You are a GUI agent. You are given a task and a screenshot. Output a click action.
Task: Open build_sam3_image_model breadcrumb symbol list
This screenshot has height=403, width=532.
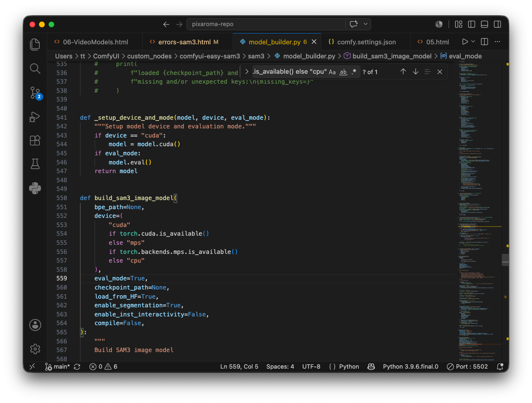(388, 56)
